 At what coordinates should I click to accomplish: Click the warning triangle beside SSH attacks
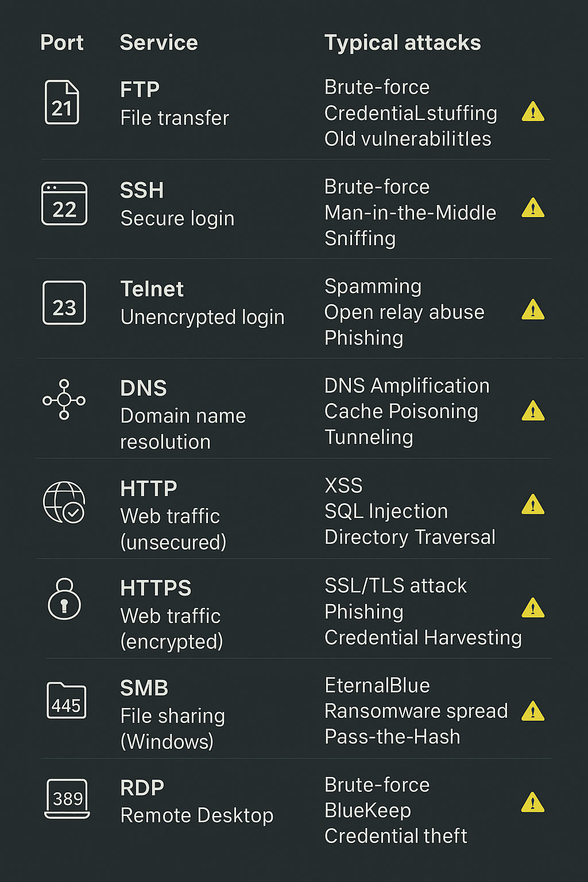pyautogui.click(x=533, y=207)
